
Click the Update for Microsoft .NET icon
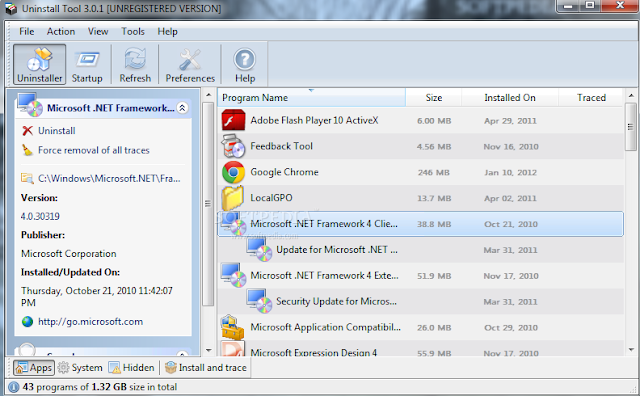(x=259, y=250)
